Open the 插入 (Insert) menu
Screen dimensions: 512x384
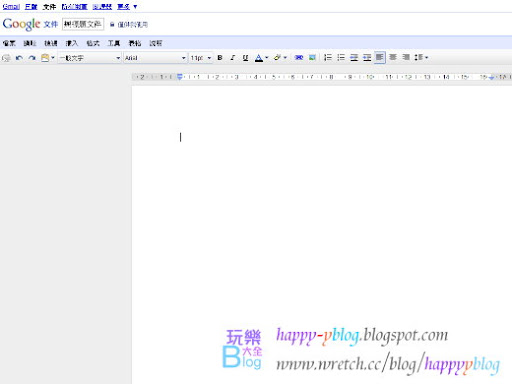point(72,43)
